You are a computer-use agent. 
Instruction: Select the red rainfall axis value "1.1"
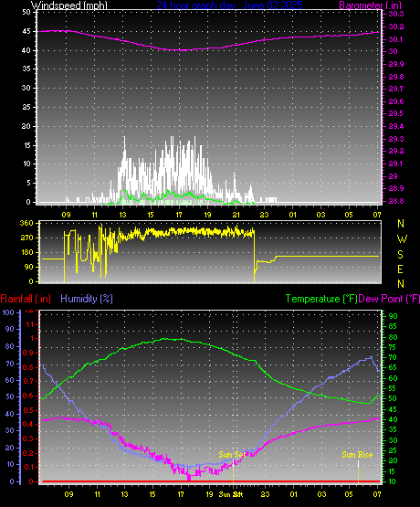[29, 324]
